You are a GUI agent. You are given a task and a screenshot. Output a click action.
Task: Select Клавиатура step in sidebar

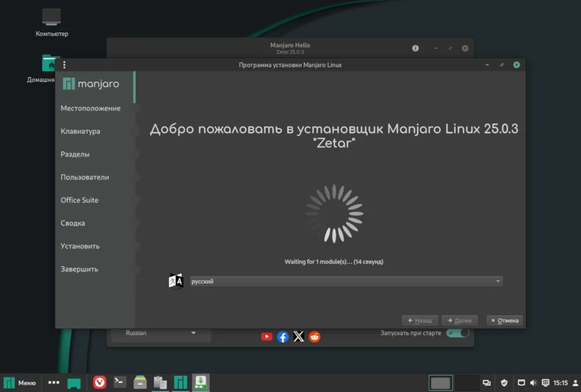[81, 131]
